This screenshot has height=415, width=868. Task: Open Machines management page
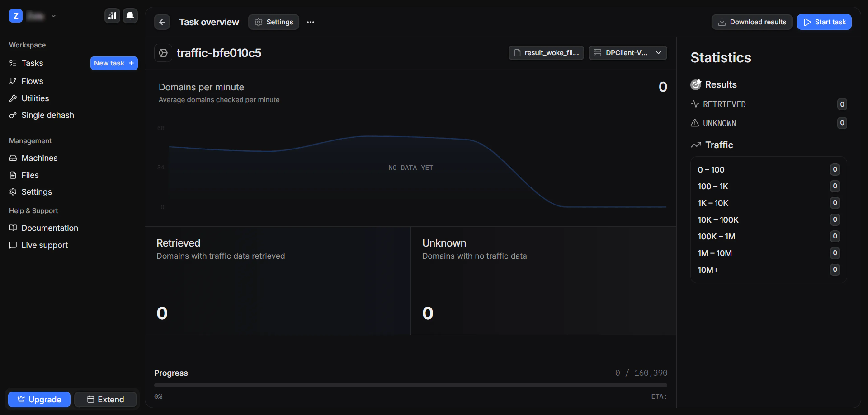(39, 158)
